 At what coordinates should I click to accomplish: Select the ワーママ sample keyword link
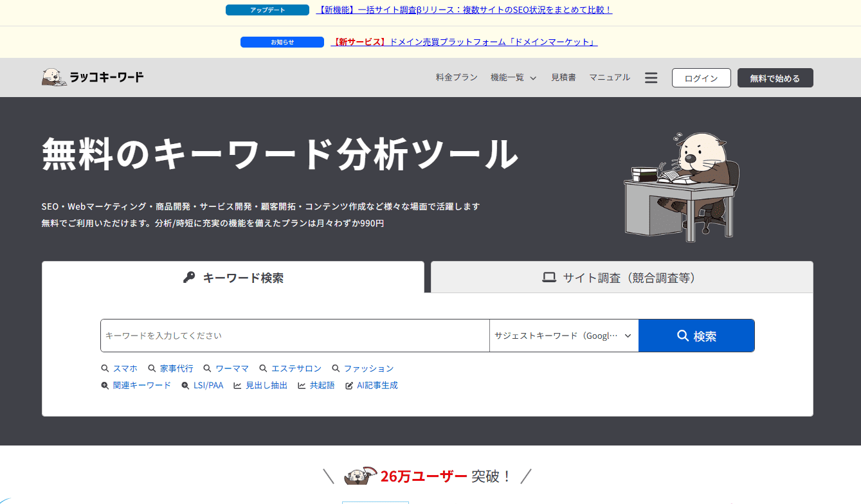point(232,368)
